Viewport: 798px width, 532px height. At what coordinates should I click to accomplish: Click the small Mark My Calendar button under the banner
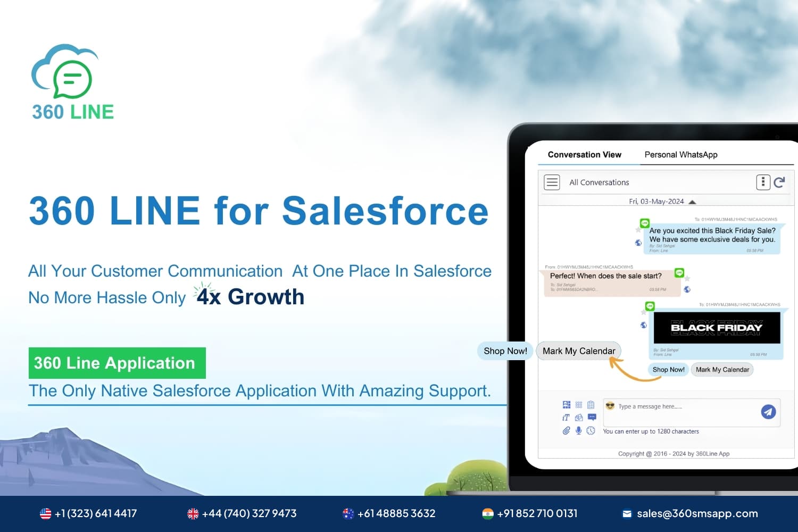tap(722, 370)
